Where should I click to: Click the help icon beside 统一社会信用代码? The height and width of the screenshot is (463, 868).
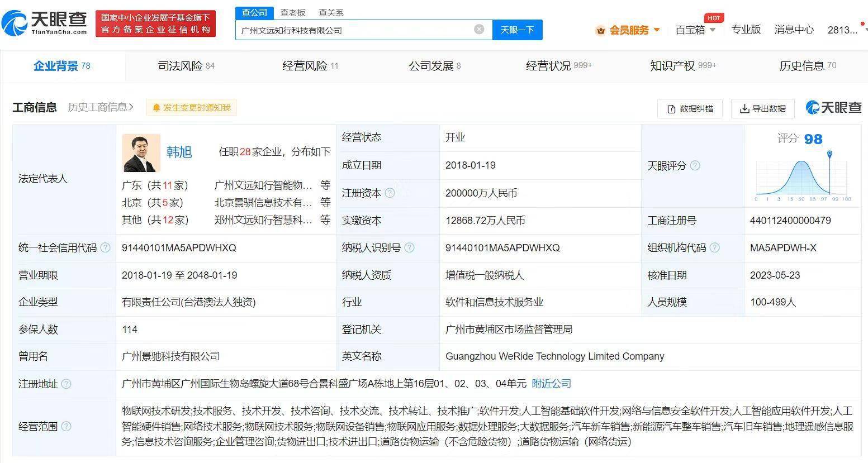[105, 248]
